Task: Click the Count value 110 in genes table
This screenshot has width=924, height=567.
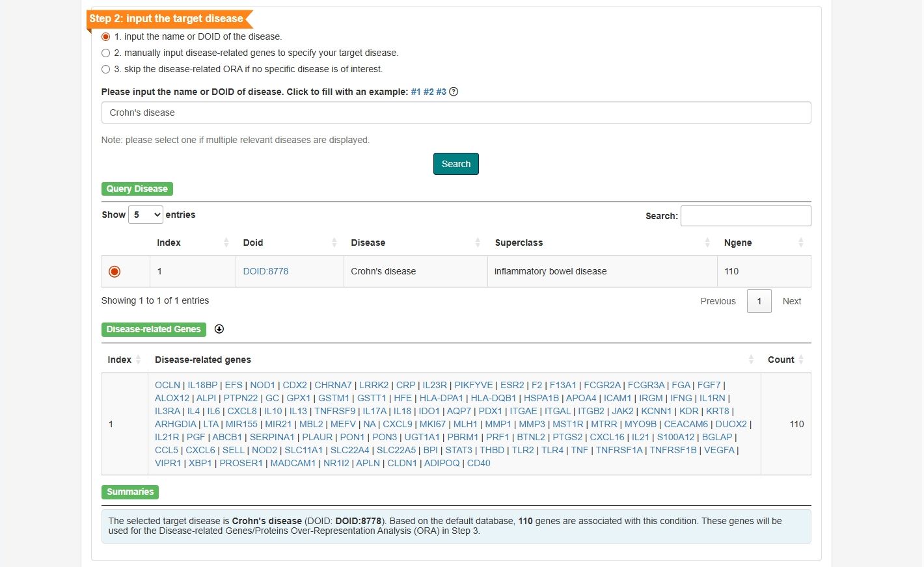Action: [796, 424]
